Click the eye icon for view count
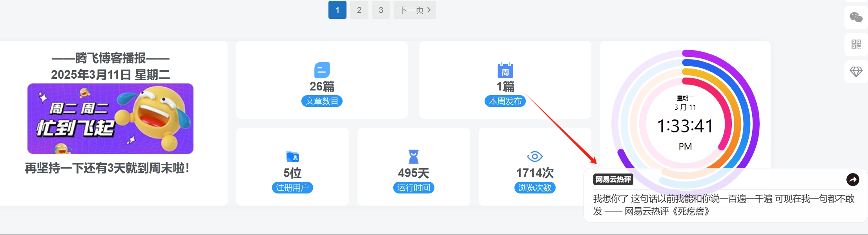This screenshot has width=868, height=235. 534,157
